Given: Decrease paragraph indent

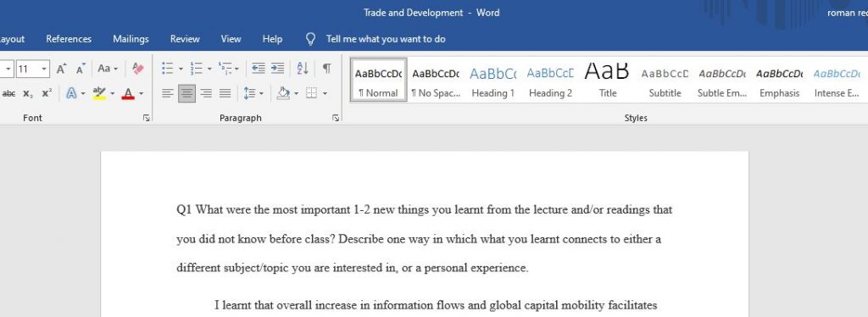Looking at the screenshot, I should (258, 69).
